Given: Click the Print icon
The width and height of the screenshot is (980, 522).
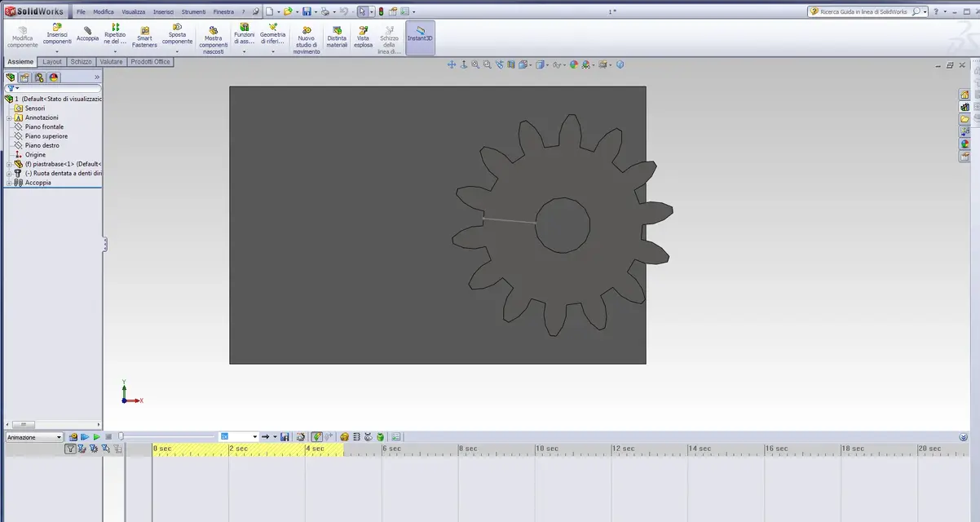Looking at the screenshot, I should (324, 11).
